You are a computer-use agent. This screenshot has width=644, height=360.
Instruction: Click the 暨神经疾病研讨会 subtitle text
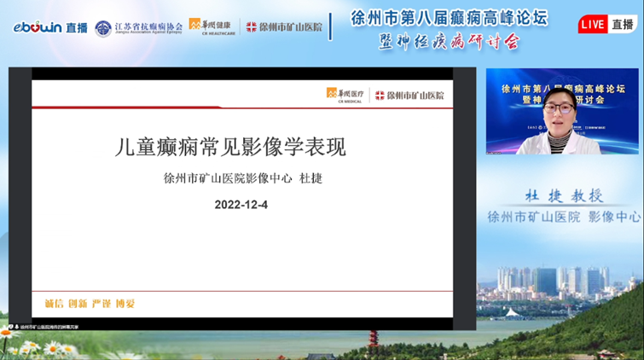click(449, 40)
